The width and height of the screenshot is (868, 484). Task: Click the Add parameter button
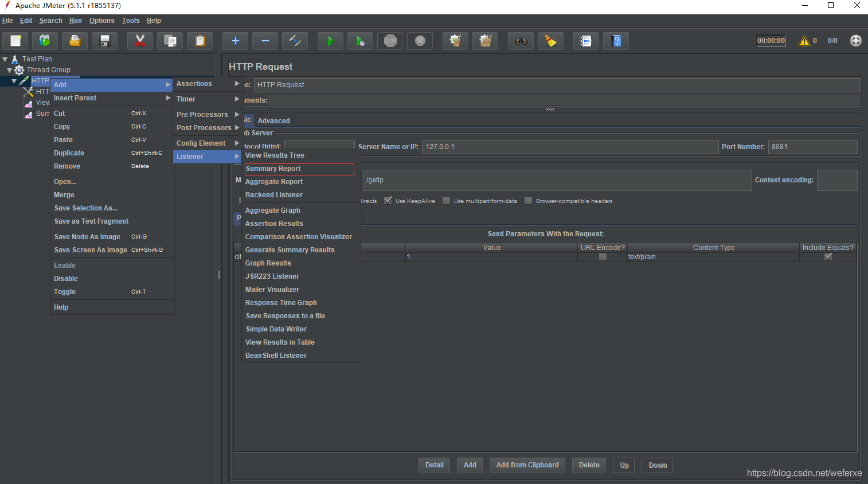[x=470, y=465]
